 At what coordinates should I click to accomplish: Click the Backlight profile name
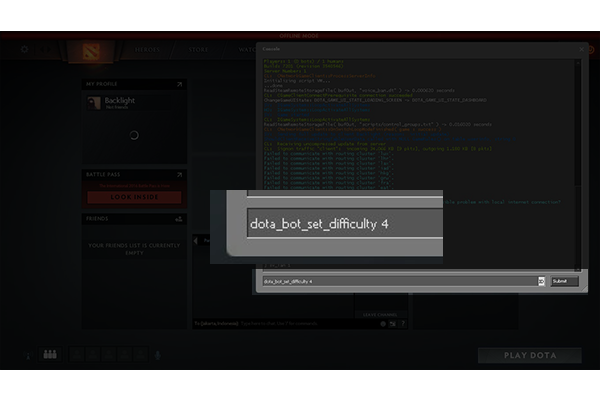tap(120, 100)
